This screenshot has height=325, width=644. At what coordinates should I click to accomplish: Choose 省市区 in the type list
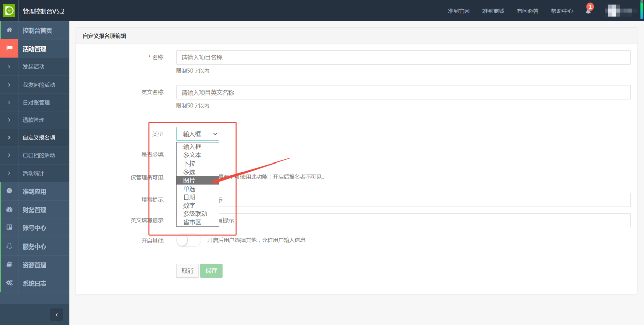point(198,222)
